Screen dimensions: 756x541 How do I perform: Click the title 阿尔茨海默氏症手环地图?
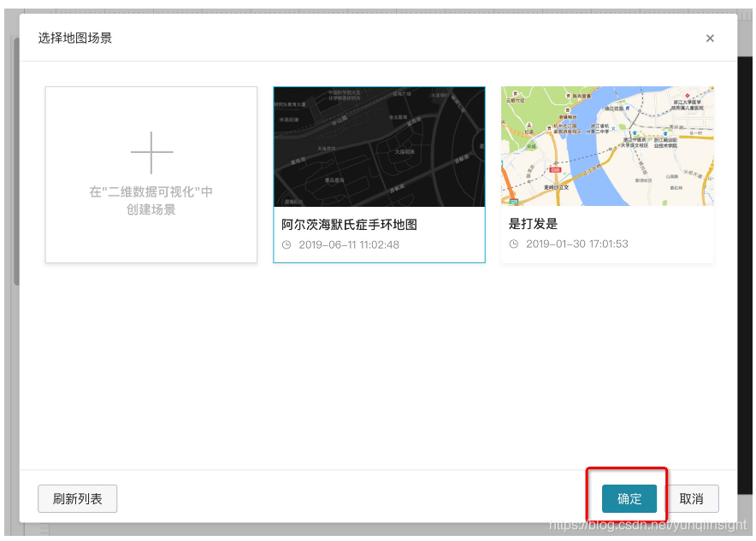(349, 225)
